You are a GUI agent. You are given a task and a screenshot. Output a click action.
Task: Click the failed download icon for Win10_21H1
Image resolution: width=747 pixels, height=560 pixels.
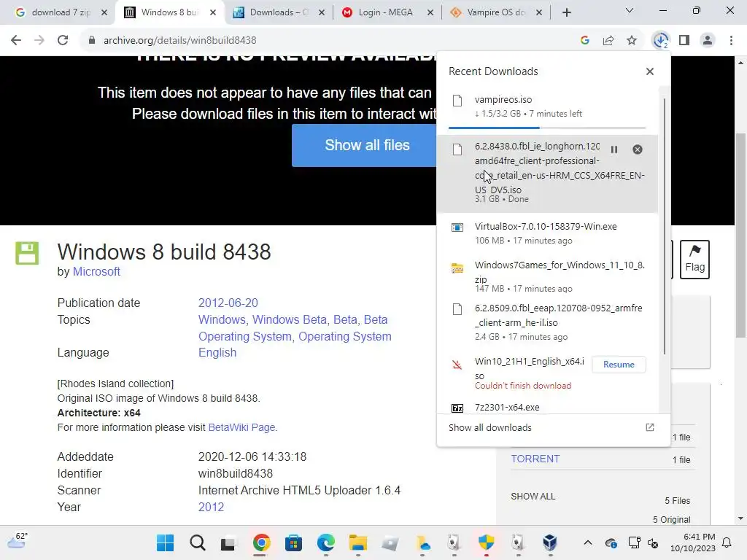(x=457, y=365)
